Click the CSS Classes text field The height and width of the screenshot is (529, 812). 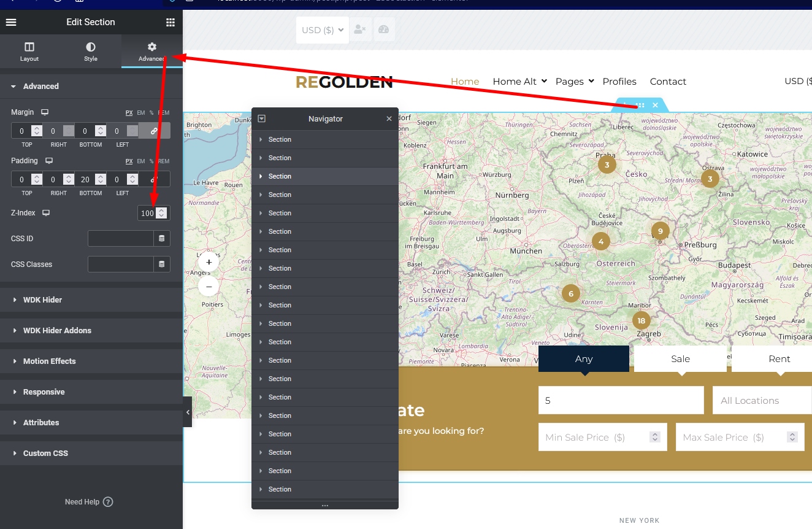pos(121,264)
